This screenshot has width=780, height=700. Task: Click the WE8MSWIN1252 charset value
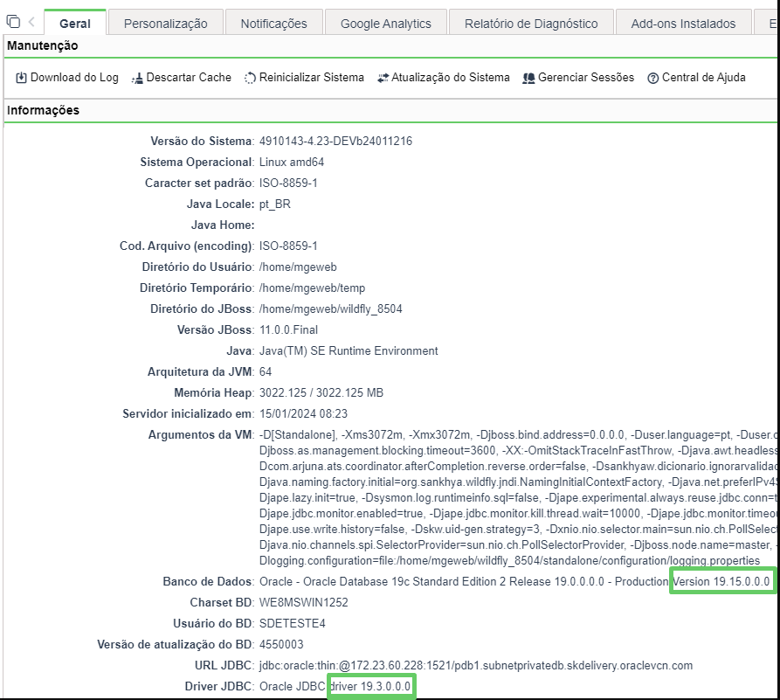(x=303, y=602)
